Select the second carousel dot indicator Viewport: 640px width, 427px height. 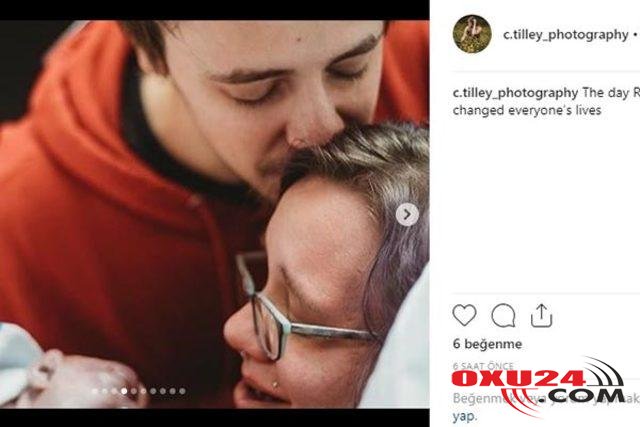coord(104,391)
